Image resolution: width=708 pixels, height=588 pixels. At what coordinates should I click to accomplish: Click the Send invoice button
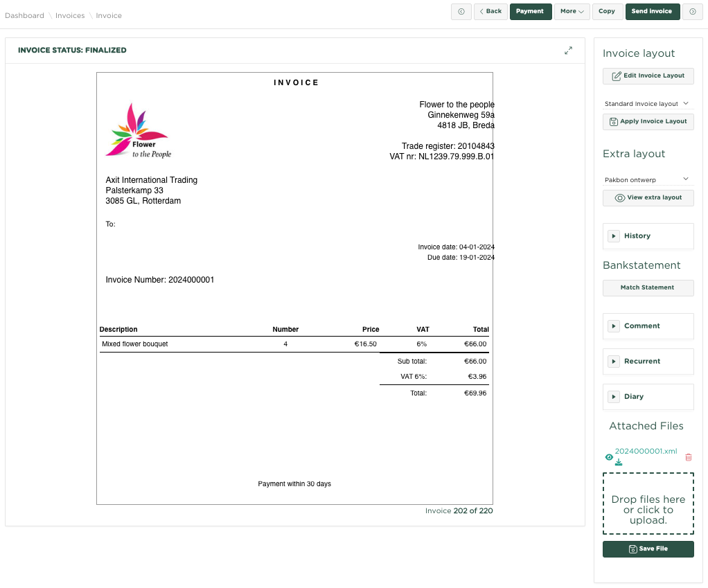click(651, 11)
